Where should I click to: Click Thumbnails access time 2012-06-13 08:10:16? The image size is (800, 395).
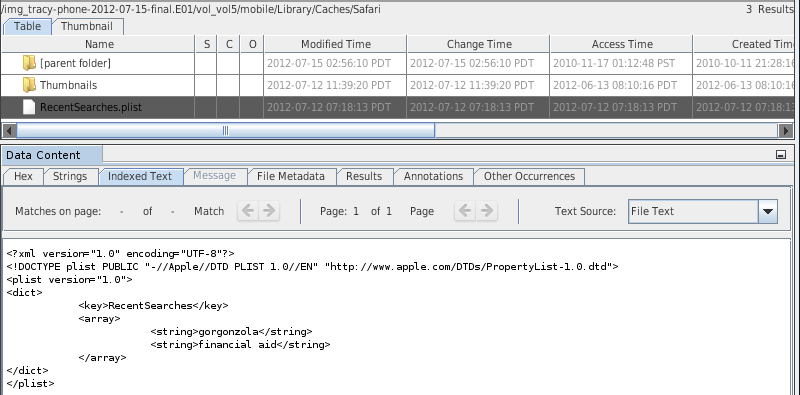[615, 85]
